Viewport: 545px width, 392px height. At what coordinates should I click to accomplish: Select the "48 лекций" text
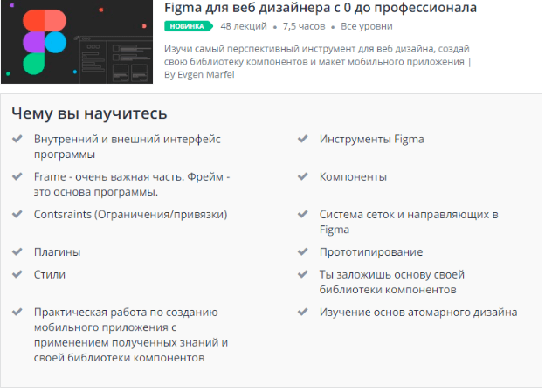point(244,26)
